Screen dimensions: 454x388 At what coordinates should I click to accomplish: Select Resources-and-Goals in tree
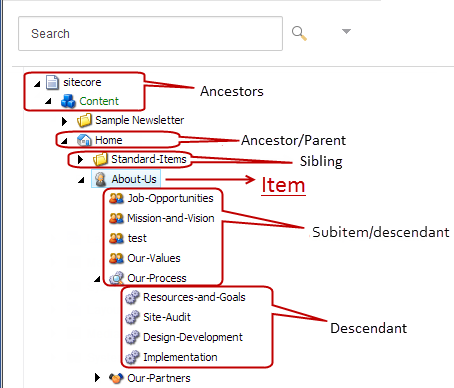(x=194, y=297)
